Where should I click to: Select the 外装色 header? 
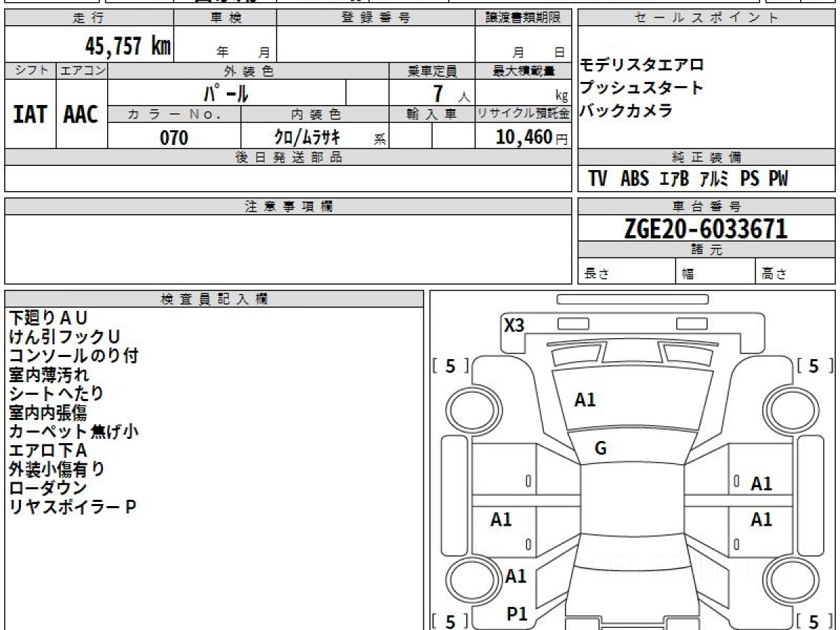(248, 71)
